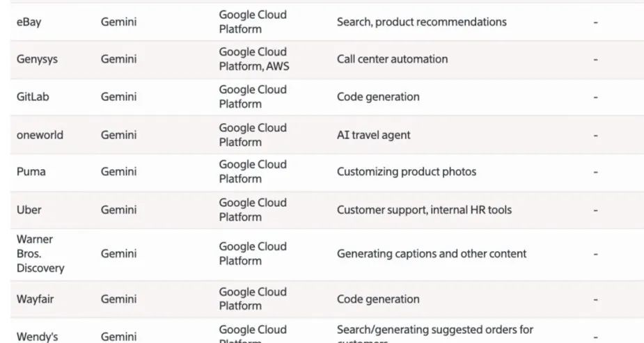644x343 pixels.
Task: Click the Puma company name
Action: pyautogui.click(x=31, y=171)
